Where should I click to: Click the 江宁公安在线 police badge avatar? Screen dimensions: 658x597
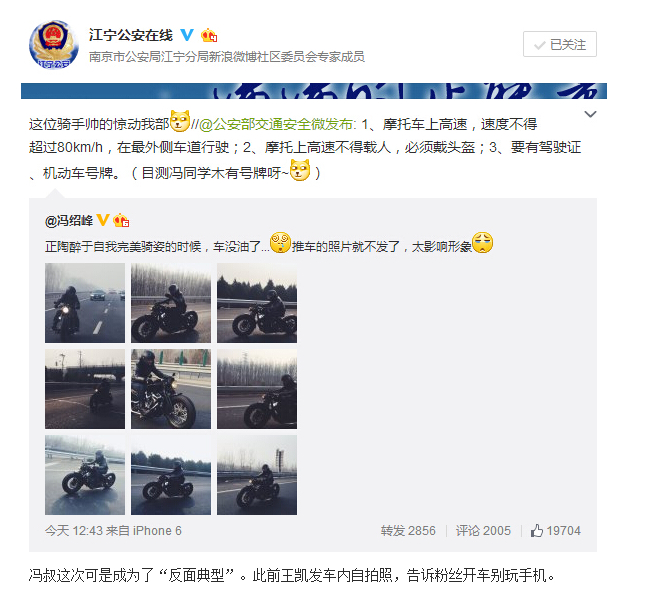pyautogui.click(x=54, y=44)
